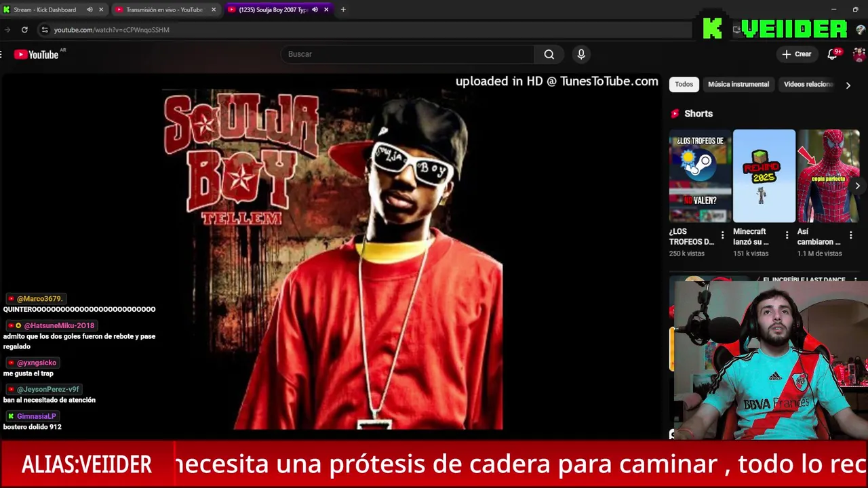Click the Soulja Boy video player
The height and width of the screenshot is (488, 868).
pos(332,256)
